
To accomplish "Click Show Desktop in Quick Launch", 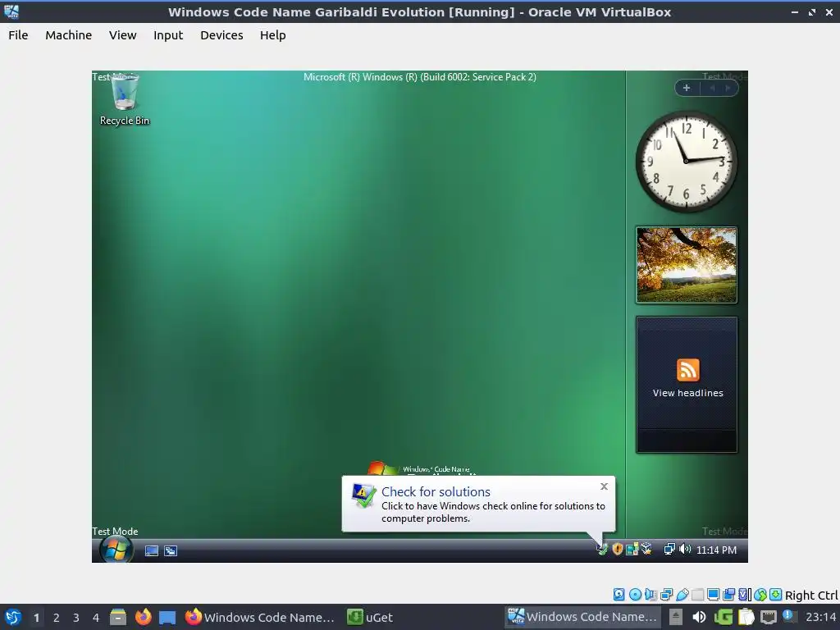I will [x=152, y=550].
